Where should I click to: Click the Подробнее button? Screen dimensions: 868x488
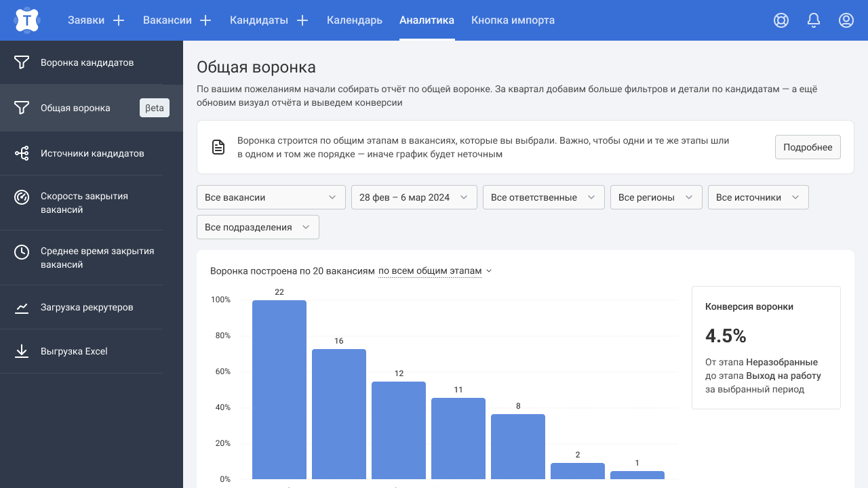pyautogui.click(x=808, y=147)
